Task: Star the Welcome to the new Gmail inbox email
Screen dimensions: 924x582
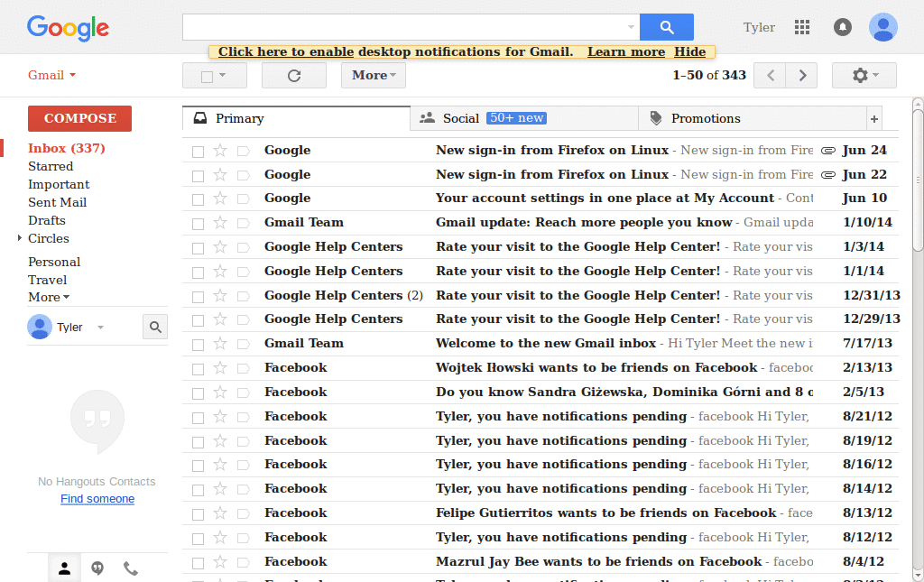Action: coord(220,344)
